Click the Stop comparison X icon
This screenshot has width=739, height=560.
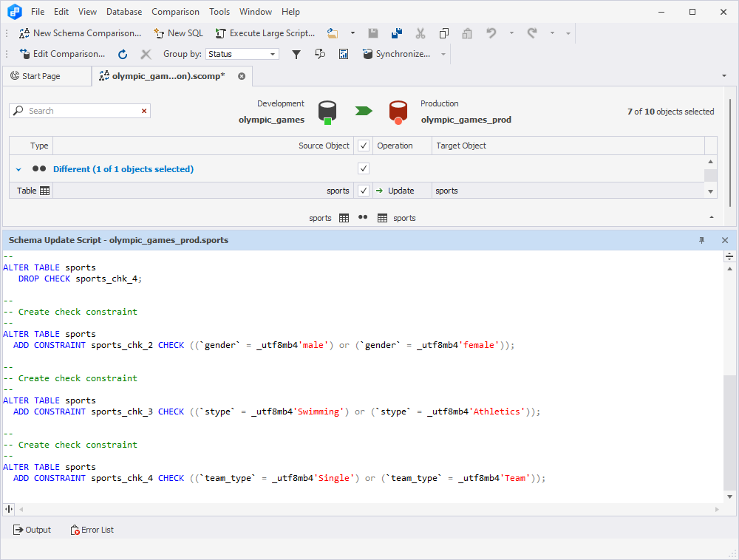(x=146, y=54)
